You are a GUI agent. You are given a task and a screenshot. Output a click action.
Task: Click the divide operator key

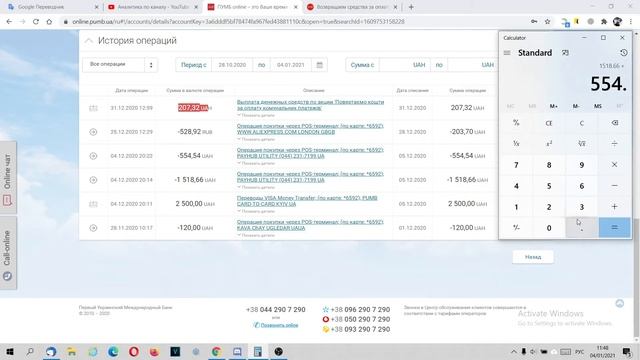pyautogui.click(x=615, y=144)
